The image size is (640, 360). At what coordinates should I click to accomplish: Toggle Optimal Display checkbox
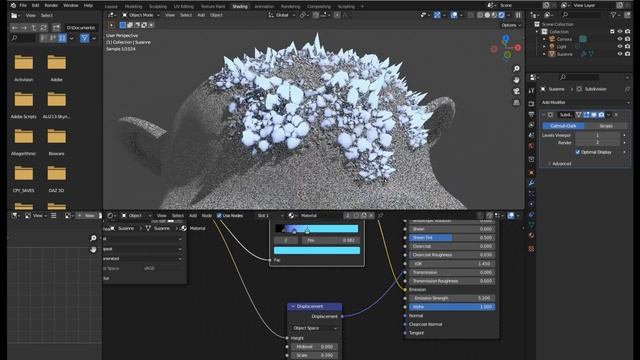(x=578, y=152)
